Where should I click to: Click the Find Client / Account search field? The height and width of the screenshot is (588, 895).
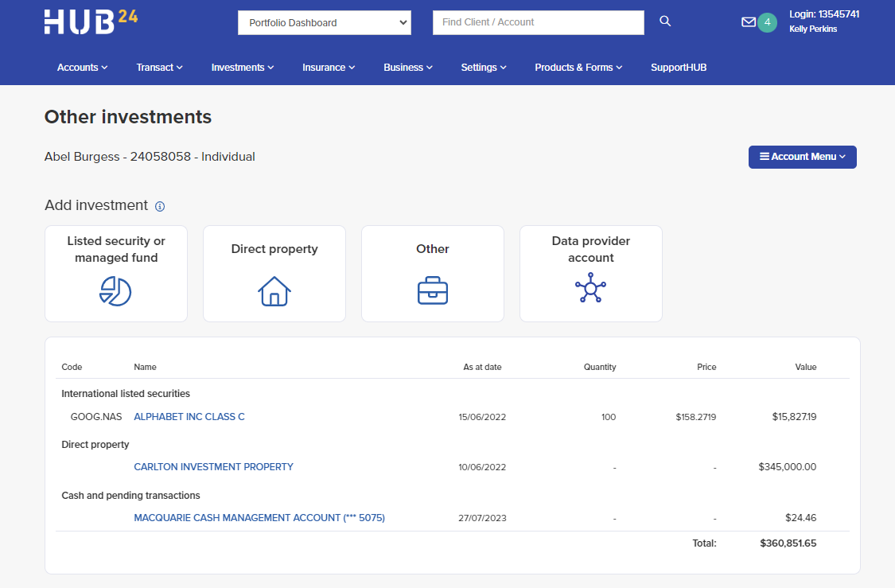pyautogui.click(x=538, y=22)
